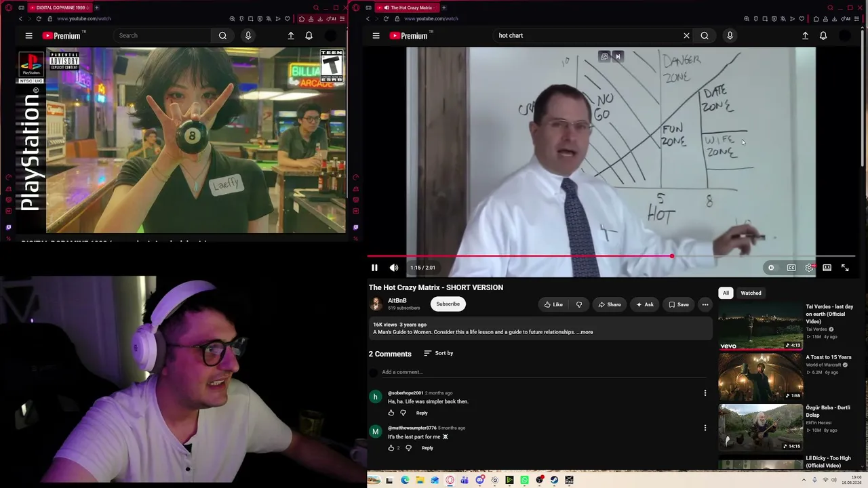The image size is (868, 488).
Task: Open File Explorer from the taskbar
Action: (x=420, y=481)
